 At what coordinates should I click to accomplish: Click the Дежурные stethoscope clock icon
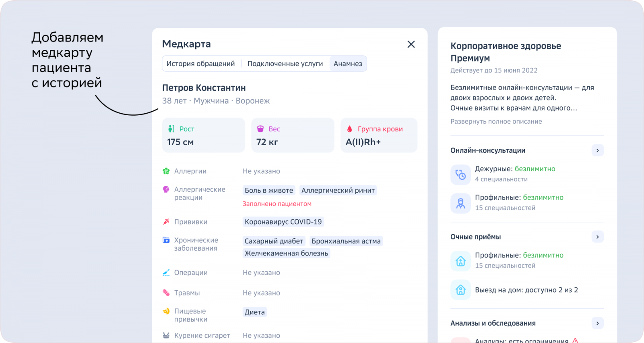pyautogui.click(x=460, y=175)
